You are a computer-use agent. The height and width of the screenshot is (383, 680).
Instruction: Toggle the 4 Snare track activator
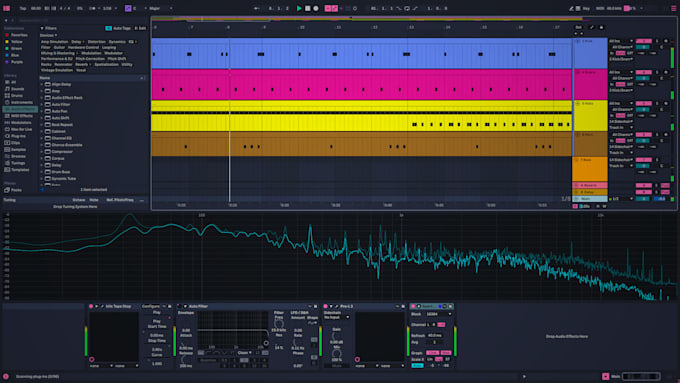point(644,72)
